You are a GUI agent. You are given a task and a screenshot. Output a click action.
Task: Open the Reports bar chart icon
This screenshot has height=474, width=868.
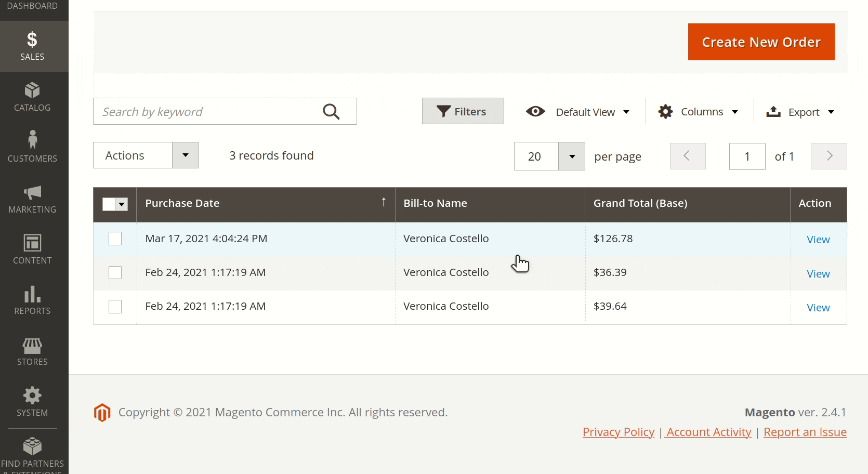(32, 294)
